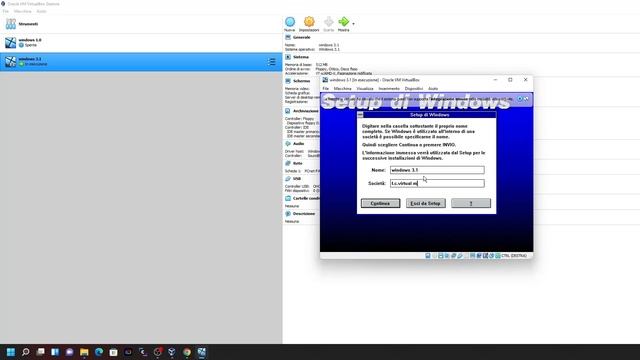This screenshot has height=360, width=640.
Task: Open the dropdown arrow next to Mostra
Action: [x=353, y=24]
